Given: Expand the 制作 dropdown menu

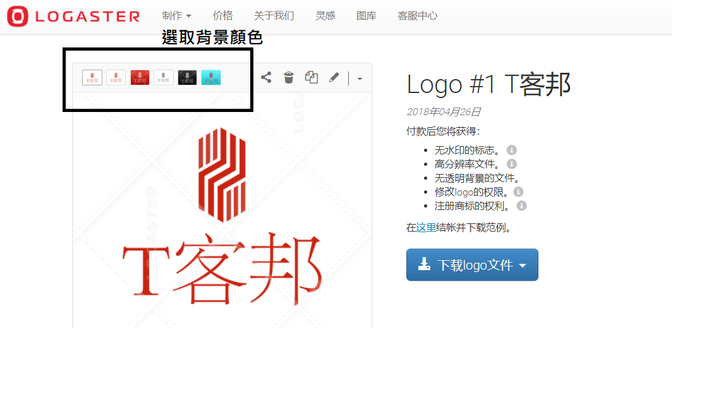Looking at the screenshot, I should click(176, 16).
